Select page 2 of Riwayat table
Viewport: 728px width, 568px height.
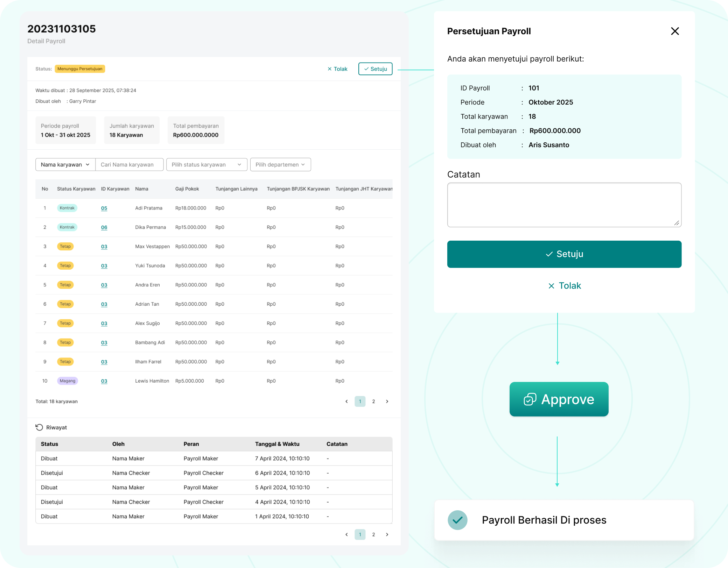(373, 534)
